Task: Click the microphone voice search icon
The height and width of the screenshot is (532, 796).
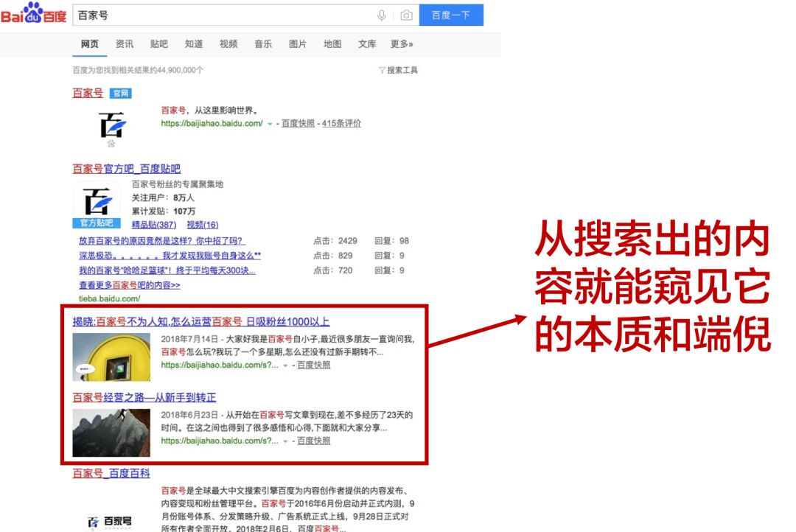Action: [382, 15]
